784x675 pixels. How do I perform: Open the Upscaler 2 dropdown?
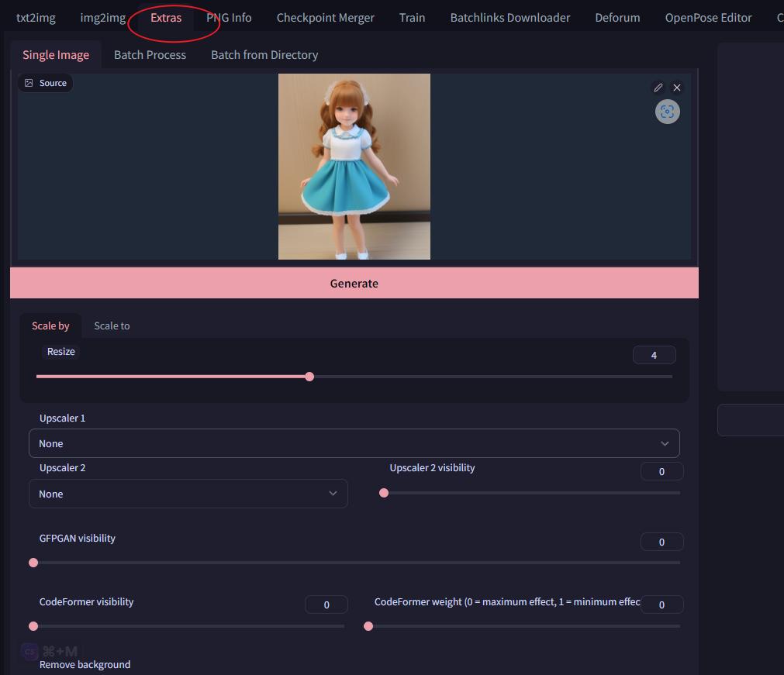click(x=188, y=494)
